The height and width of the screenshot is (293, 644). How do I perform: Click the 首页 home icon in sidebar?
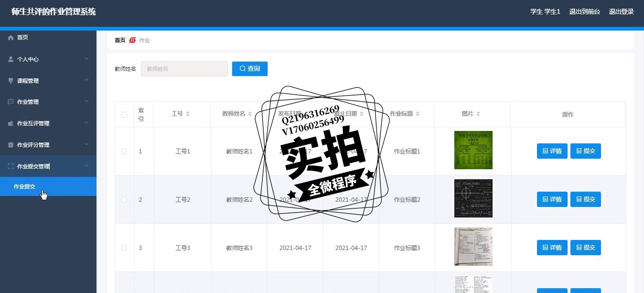pyautogui.click(x=11, y=37)
